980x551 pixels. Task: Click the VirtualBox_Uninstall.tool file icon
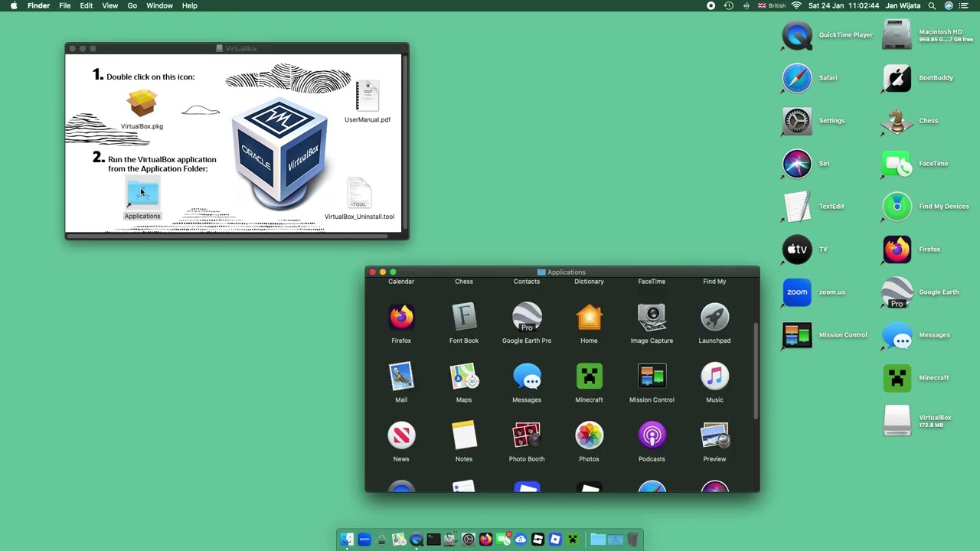tap(359, 193)
